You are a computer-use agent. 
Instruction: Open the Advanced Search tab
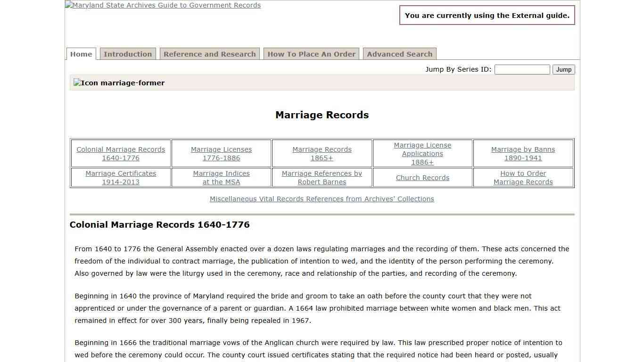(x=399, y=54)
